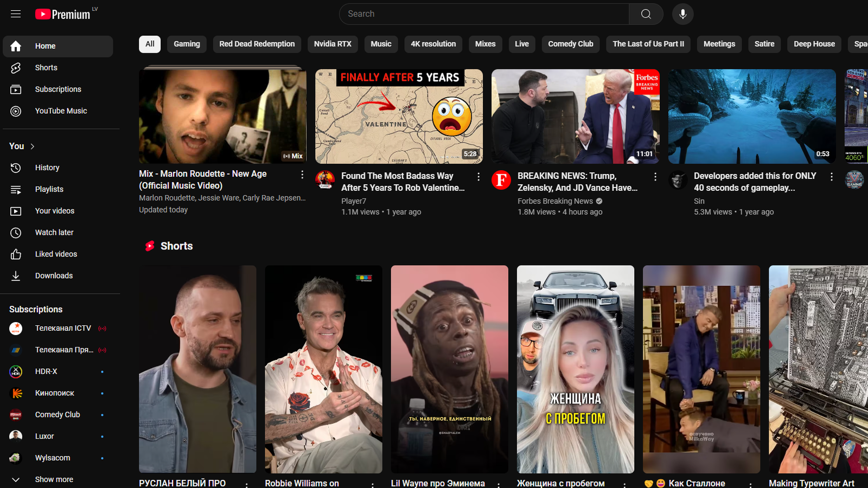Click Comedy Club channel avatar in sidebar
The width and height of the screenshot is (868, 488).
click(x=16, y=415)
